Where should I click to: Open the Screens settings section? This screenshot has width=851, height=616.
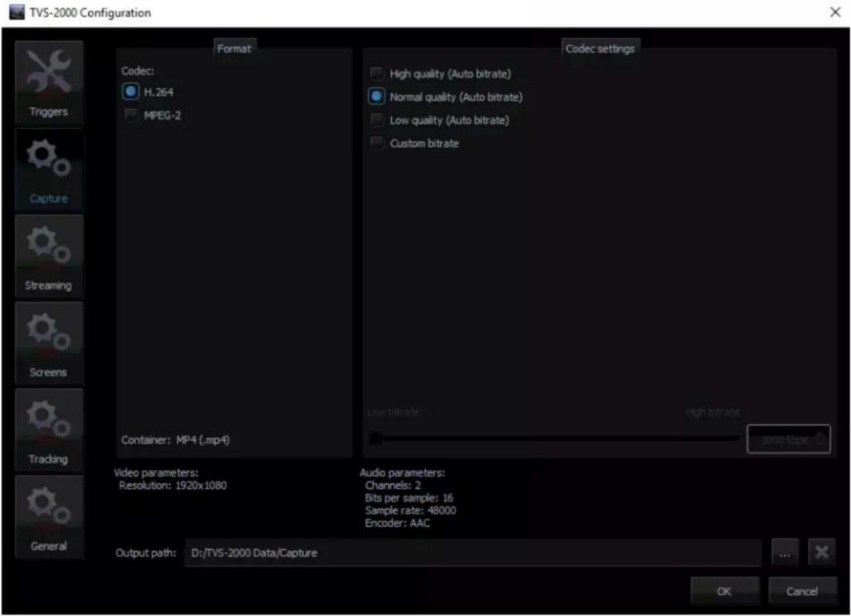pyautogui.click(x=49, y=344)
